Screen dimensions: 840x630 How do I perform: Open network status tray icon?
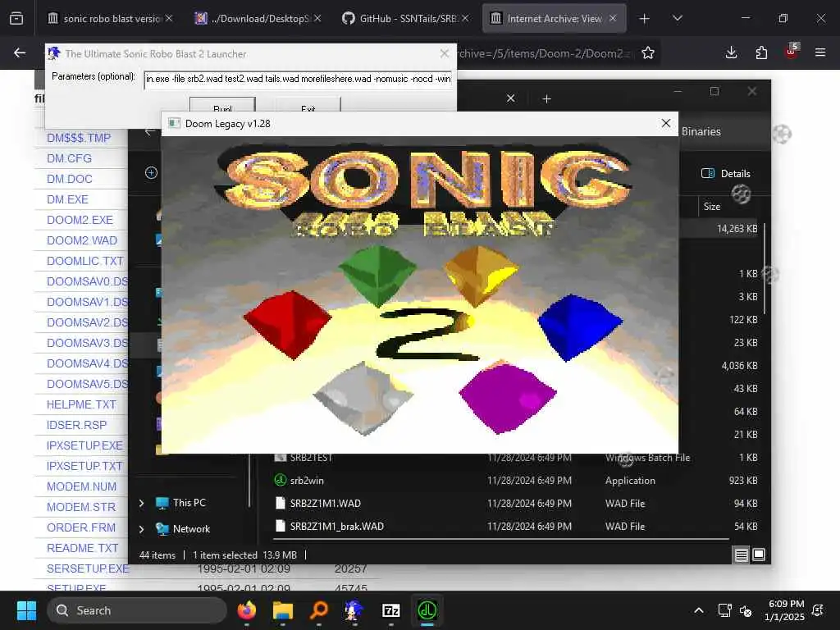[x=724, y=610]
